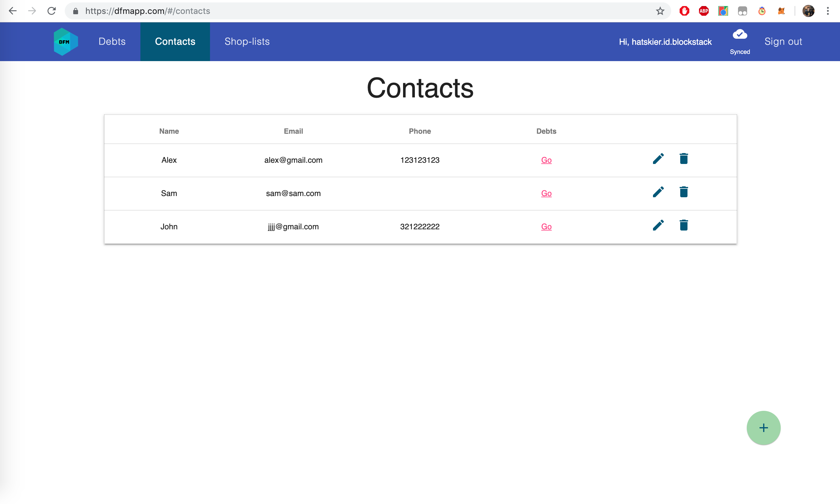
Task: Follow the Go debts link for John
Action: 546,227
